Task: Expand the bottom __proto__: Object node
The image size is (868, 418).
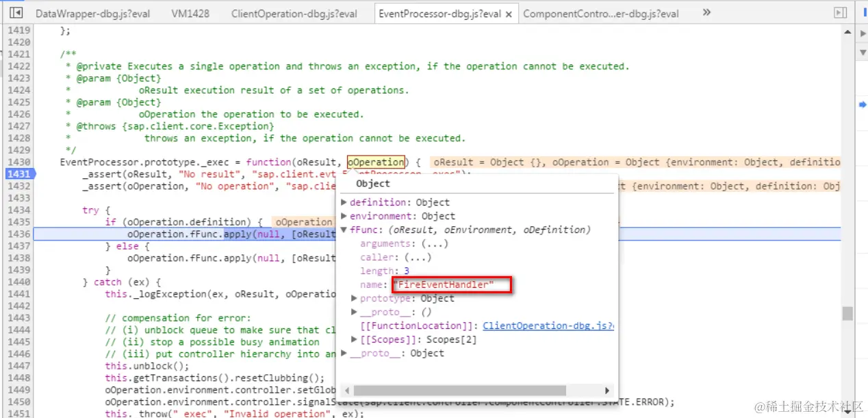Action: pos(344,353)
